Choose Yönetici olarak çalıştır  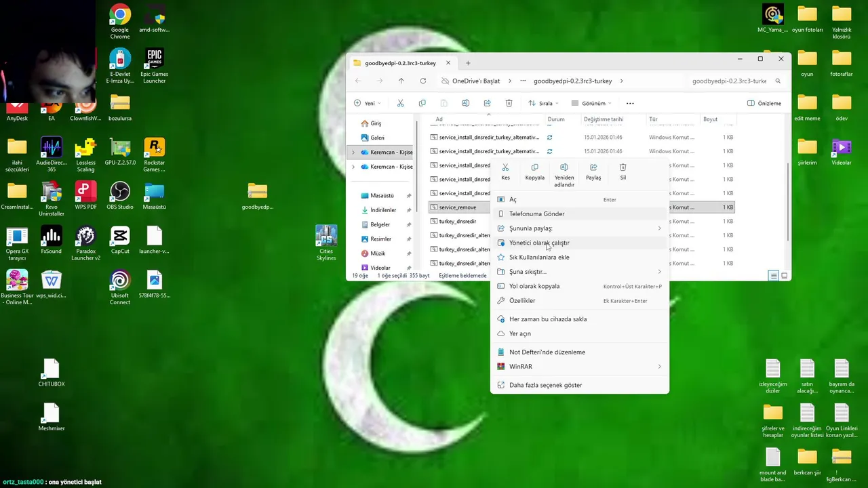click(x=579, y=243)
